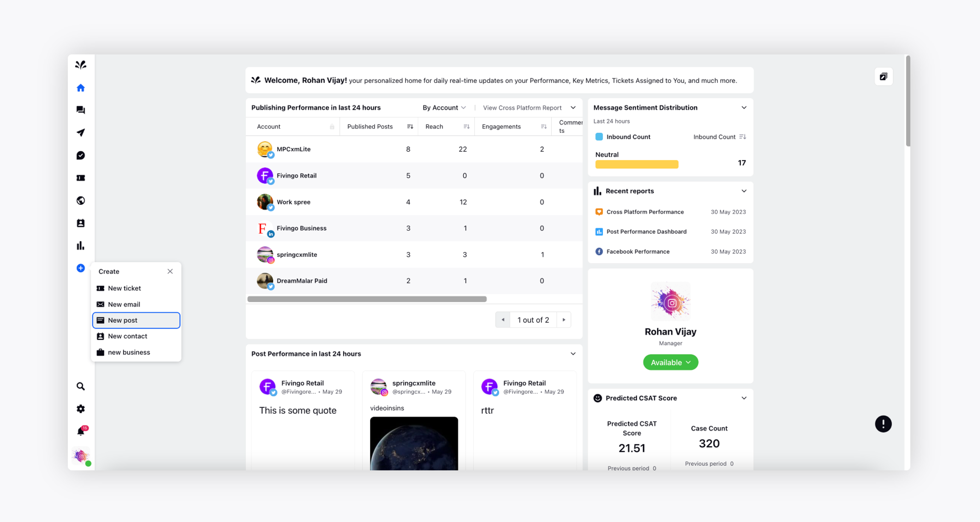Collapse the Recent reports panel
This screenshot has width=980, height=522.
point(744,191)
